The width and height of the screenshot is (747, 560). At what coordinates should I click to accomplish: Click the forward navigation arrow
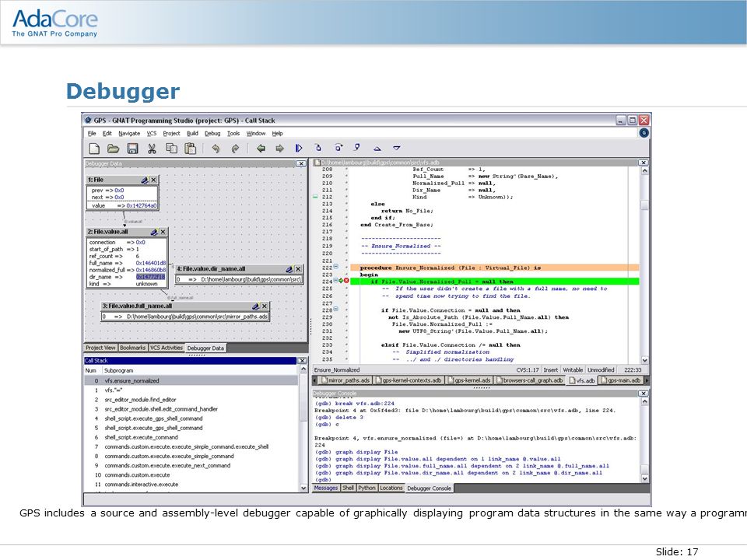click(x=279, y=149)
